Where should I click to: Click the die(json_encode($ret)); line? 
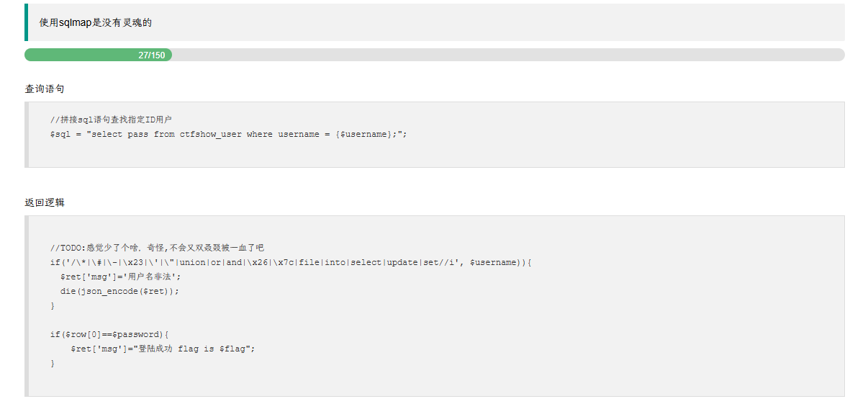(x=119, y=291)
